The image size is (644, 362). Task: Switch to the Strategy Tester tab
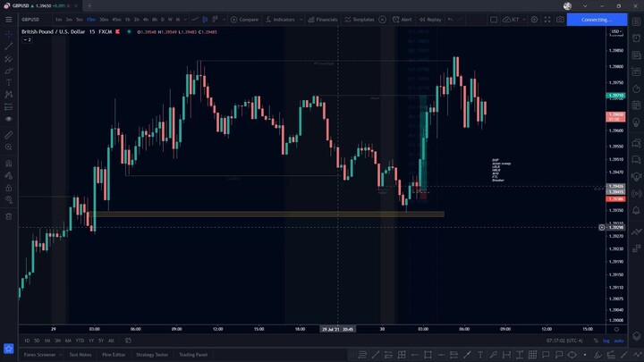pos(151,355)
